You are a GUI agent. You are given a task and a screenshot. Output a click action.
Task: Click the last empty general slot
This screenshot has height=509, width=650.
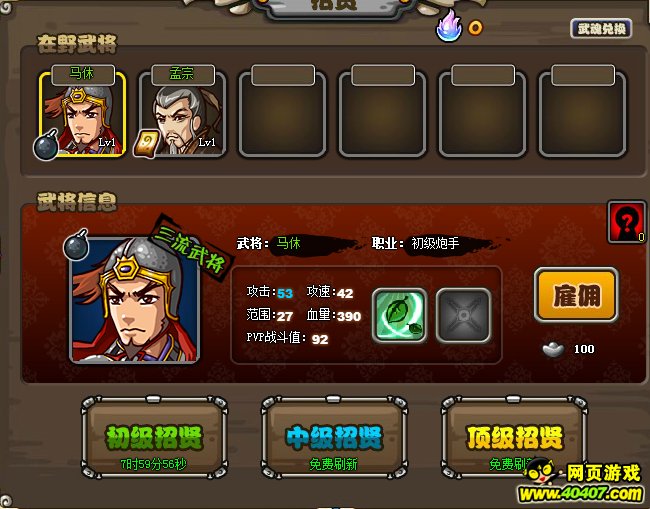pyautogui.click(x=582, y=111)
